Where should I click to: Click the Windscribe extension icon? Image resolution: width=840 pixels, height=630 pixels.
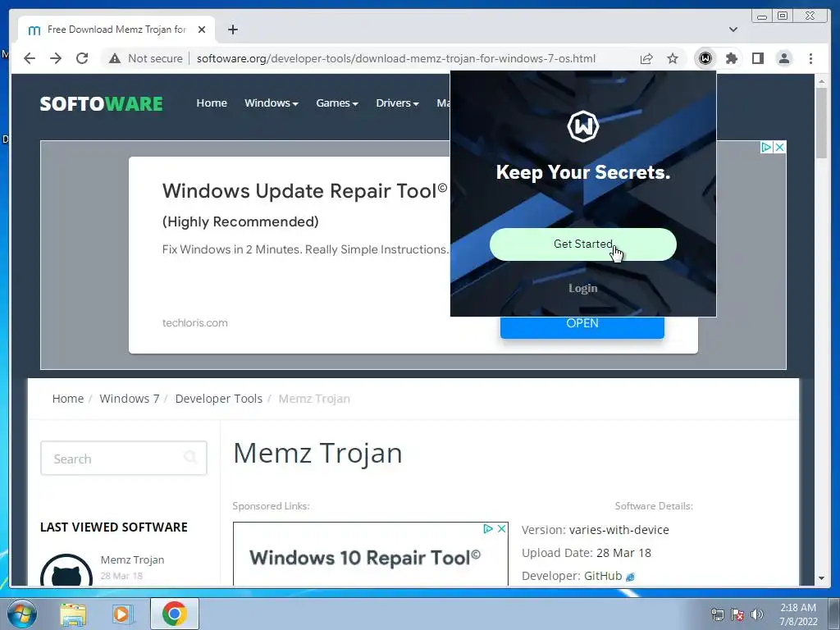tap(705, 58)
